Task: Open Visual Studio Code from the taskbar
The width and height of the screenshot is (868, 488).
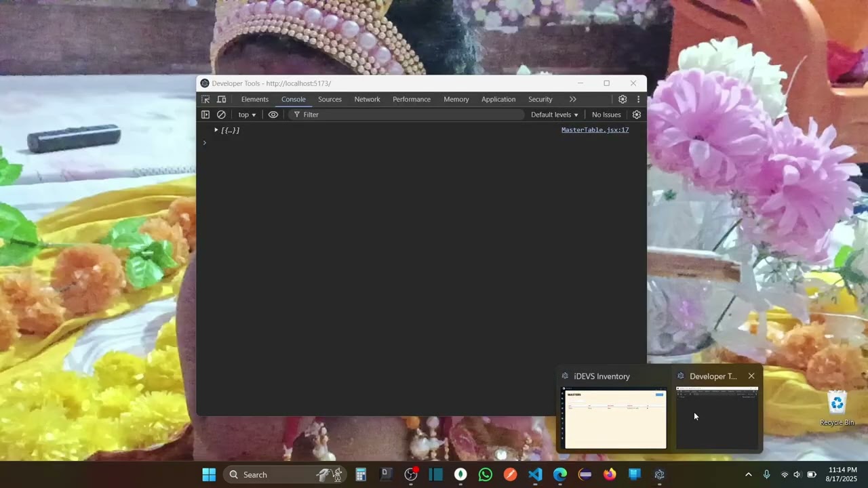Action: [535, 474]
